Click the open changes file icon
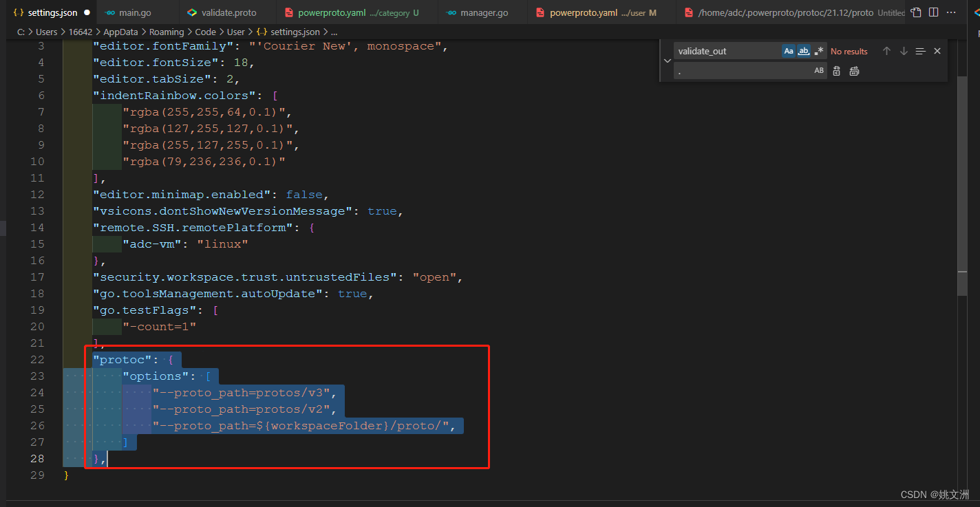Image resolution: width=980 pixels, height=507 pixels. click(917, 12)
